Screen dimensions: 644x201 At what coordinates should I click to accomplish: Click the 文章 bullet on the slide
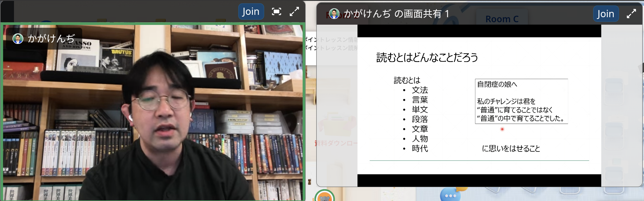(420, 129)
